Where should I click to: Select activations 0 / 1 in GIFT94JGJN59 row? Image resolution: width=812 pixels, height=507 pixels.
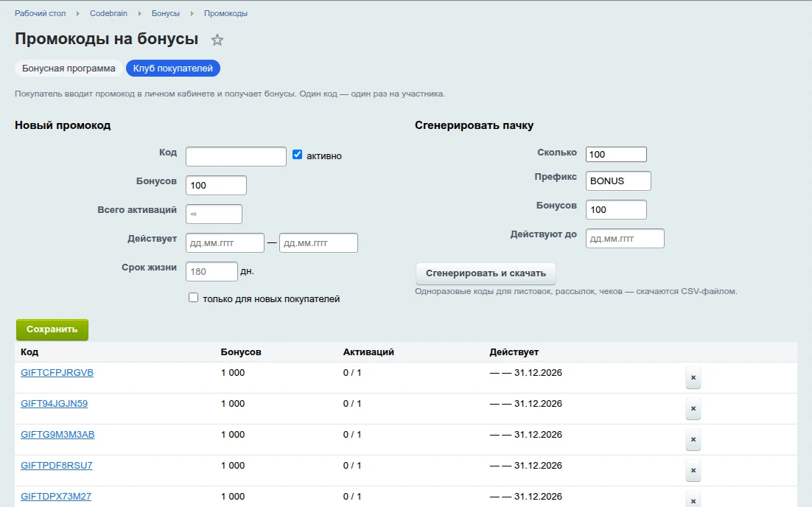[x=352, y=404]
